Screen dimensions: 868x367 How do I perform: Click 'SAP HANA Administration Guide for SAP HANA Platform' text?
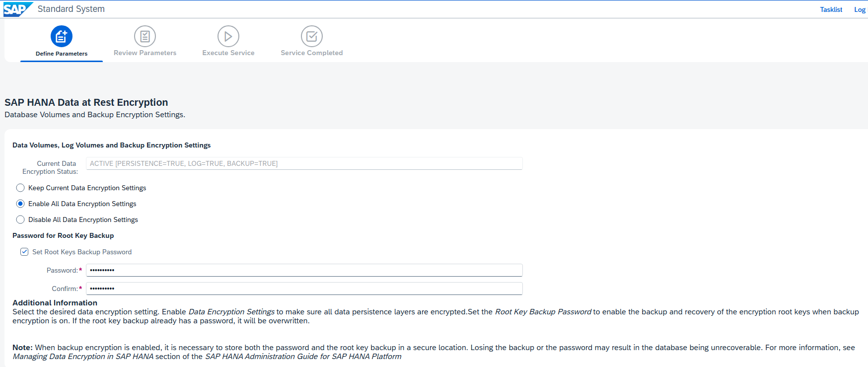303,357
